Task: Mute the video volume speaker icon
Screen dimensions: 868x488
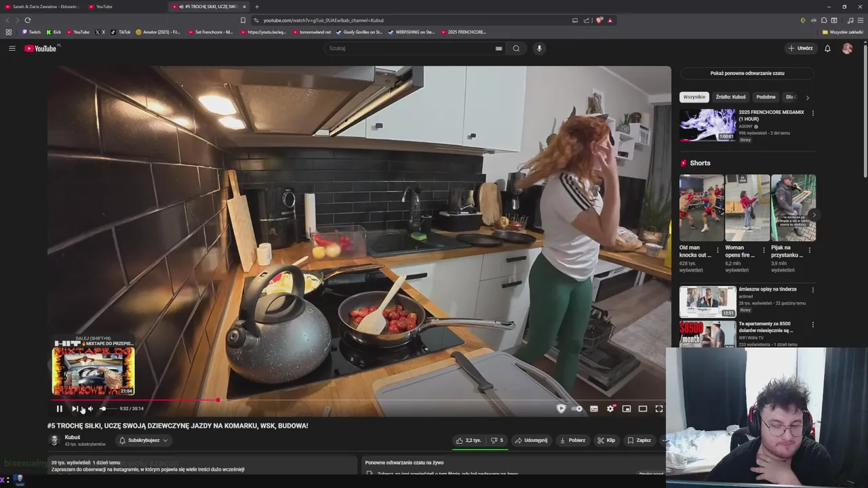Action: [x=90, y=409]
